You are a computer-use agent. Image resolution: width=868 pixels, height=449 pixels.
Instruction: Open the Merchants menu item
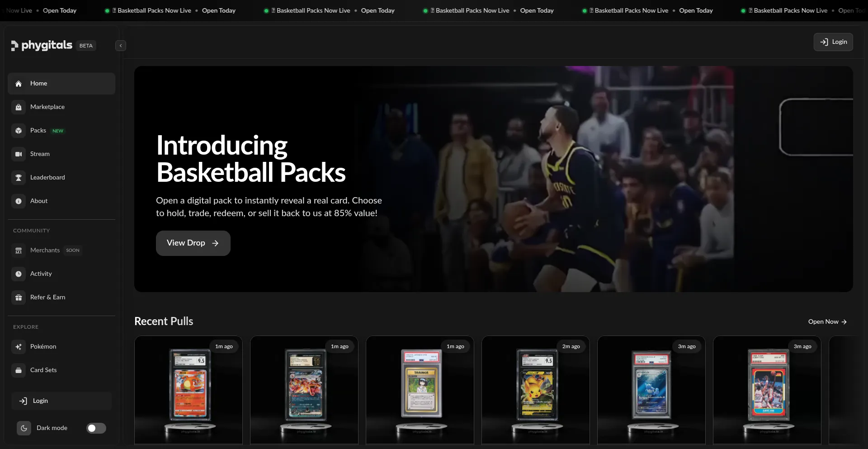click(45, 250)
